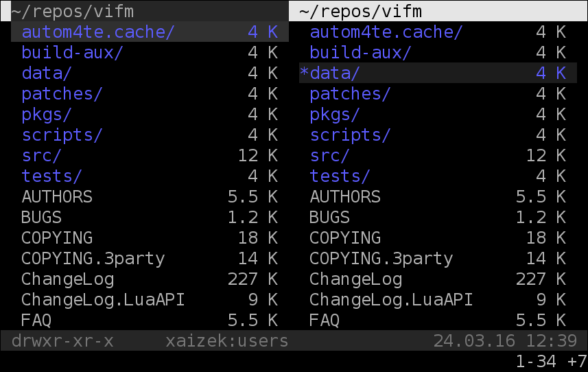Open scripts/ directory in right pane
588x372 pixels.
(438, 135)
